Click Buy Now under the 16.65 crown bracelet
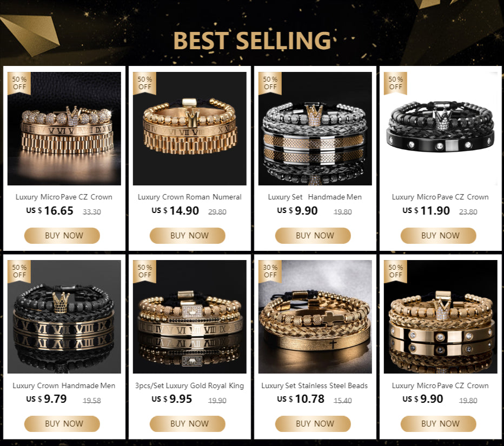 62,236
